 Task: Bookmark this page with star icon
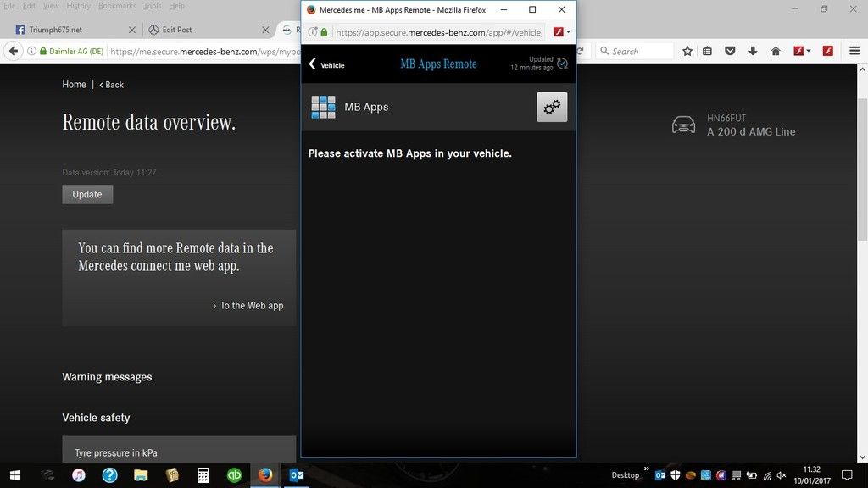pos(687,51)
